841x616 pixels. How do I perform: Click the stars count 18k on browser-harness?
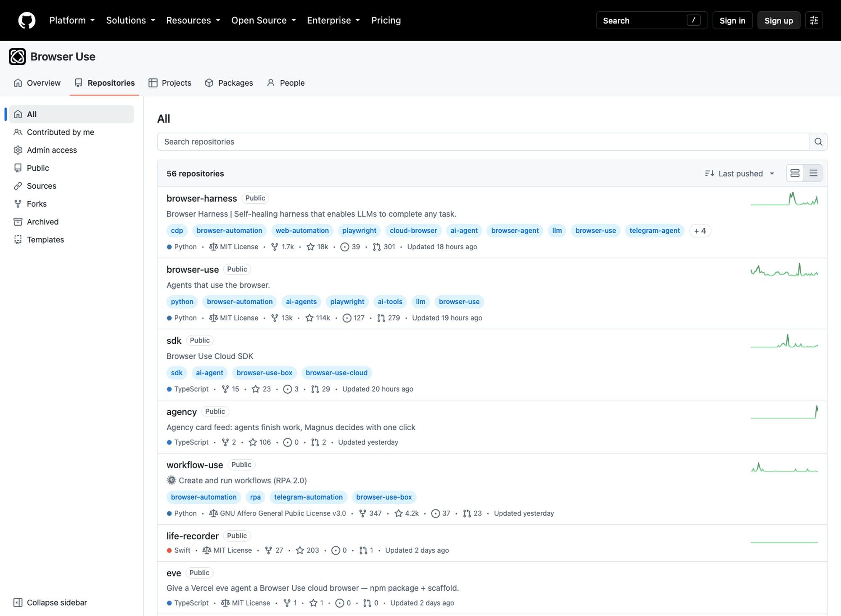pos(317,247)
